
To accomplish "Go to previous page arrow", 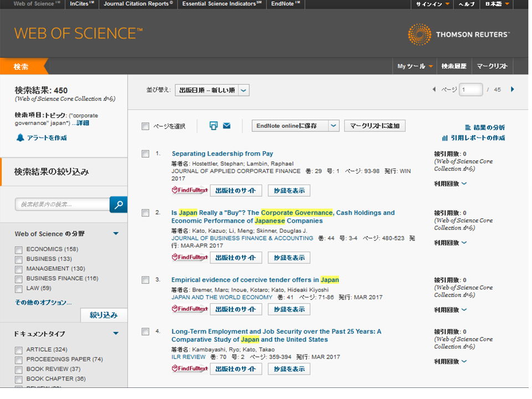I will (434, 89).
